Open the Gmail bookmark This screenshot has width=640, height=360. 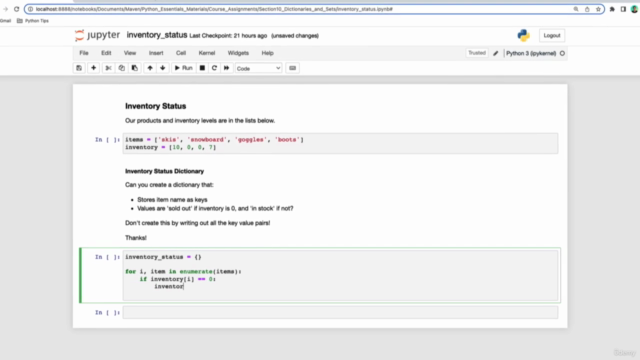click(5, 21)
